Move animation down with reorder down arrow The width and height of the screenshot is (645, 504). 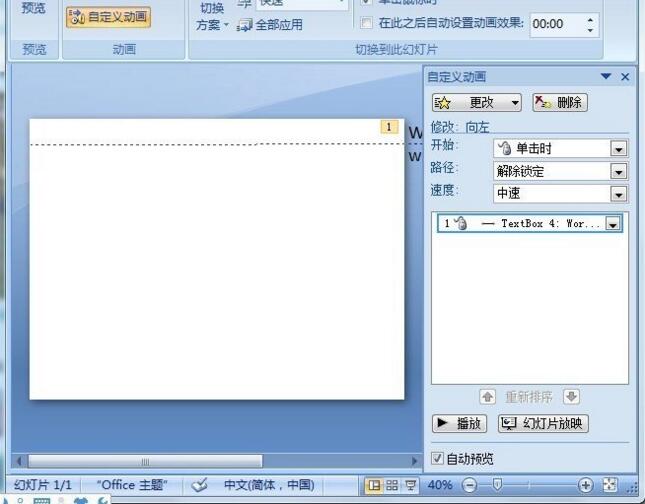pos(572,397)
